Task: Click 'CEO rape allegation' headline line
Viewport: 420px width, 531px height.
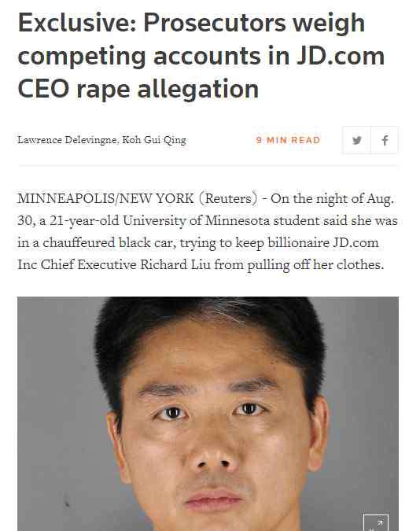Action: pos(138,90)
